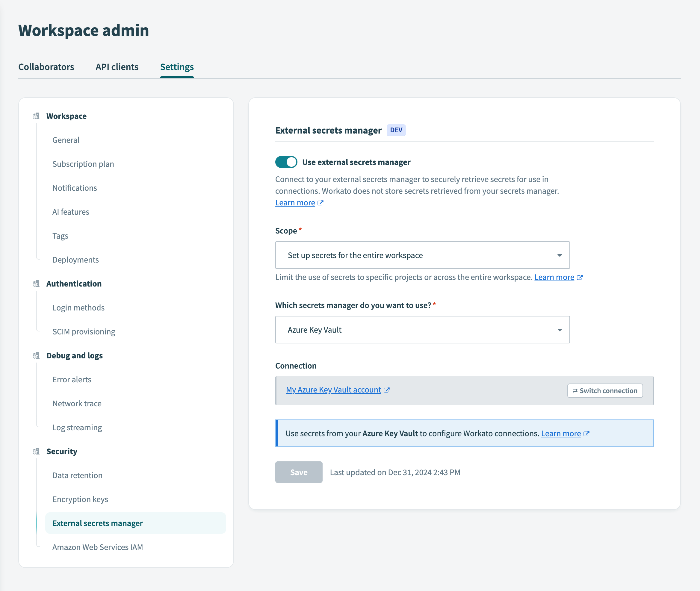Click external-link icon beside first Learn more
700x591 pixels.
pyautogui.click(x=320, y=203)
